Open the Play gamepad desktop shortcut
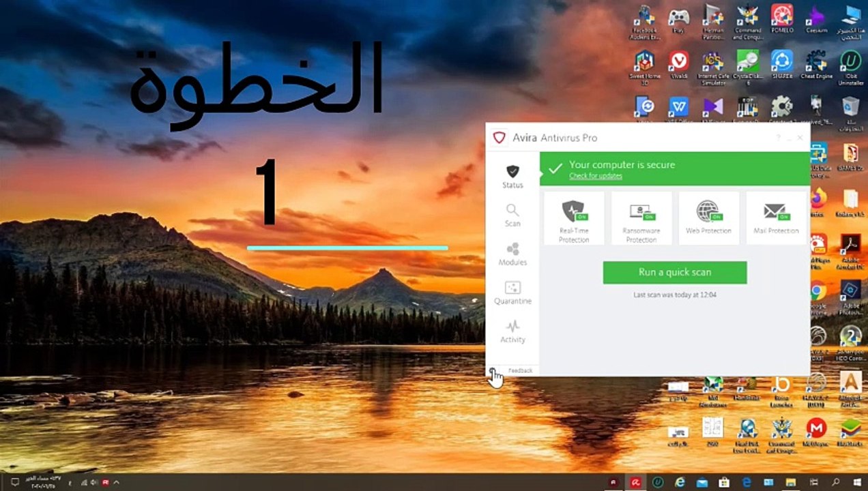 (x=678, y=20)
